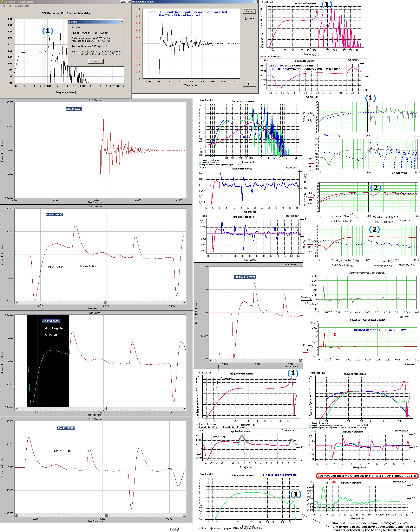Click scrollbar thumb under Pre-Pulse/Main-Pulse waveform

tap(105, 302)
